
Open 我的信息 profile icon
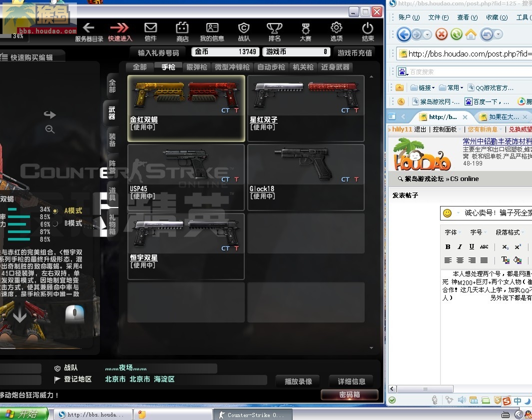pyautogui.click(x=212, y=32)
